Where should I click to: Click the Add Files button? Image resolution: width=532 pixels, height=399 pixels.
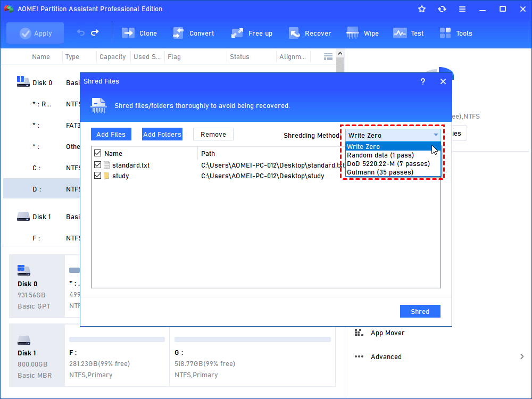pos(111,135)
